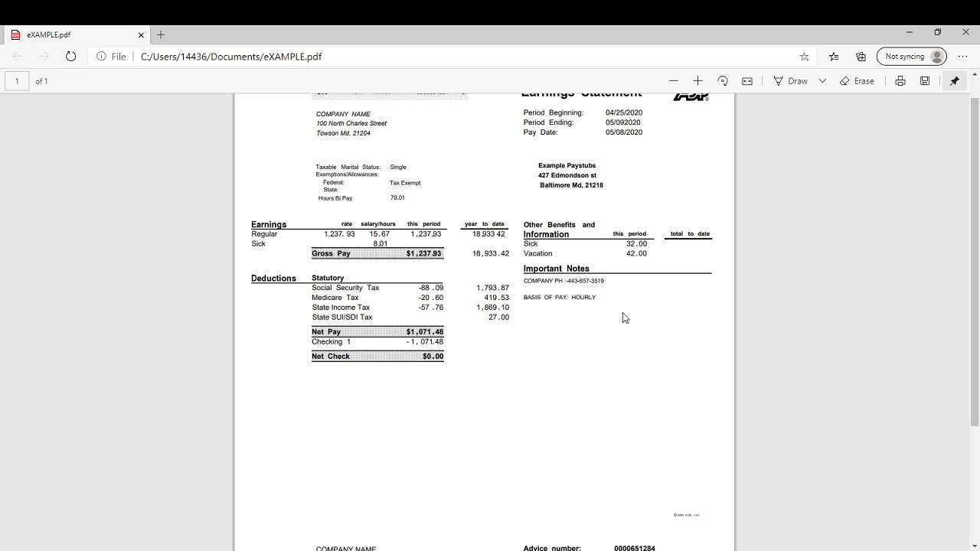Toggle fit to page width
The image size is (980, 551).
coord(747,81)
